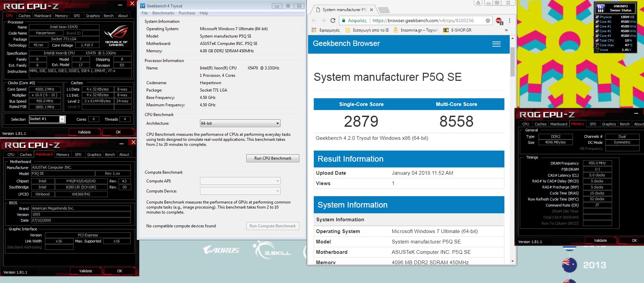Click the Core Voltage value 1.416 V
Screen dimensions: 644x283
tap(87, 45)
